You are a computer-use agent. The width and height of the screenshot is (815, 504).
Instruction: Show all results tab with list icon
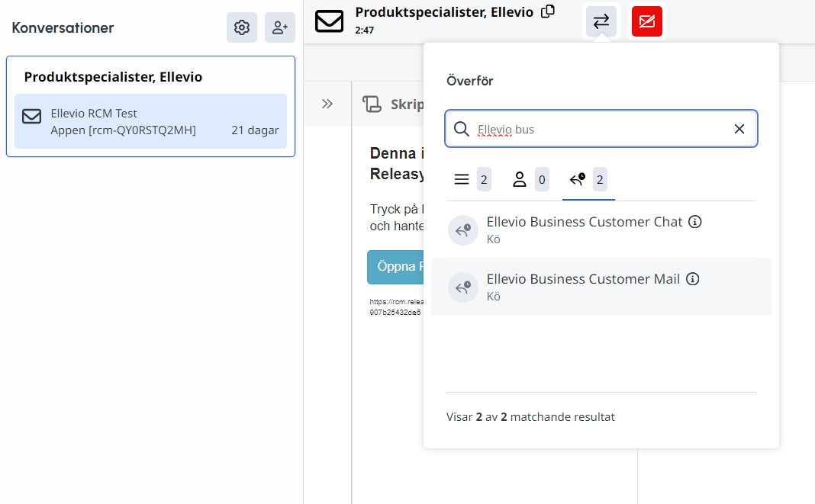pyautogui.click(x=472, y=180)
